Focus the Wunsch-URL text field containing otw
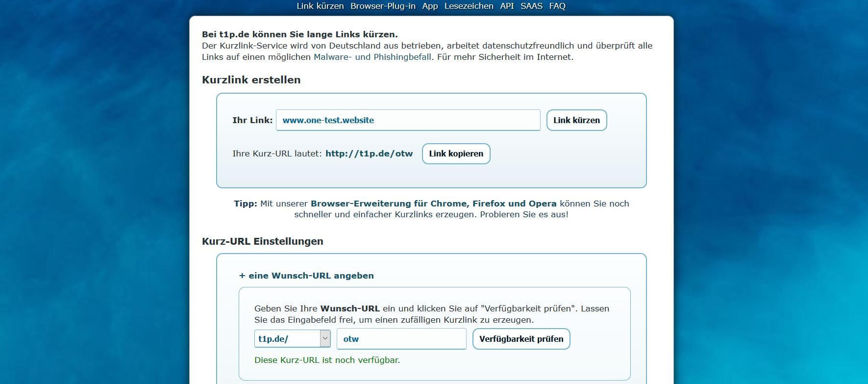 click(x=401, y=339)
